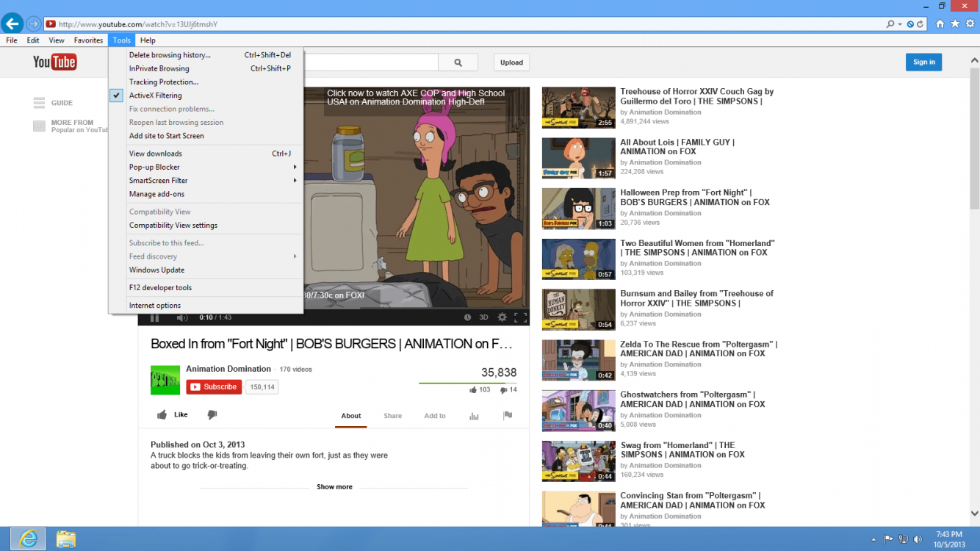Choose Add site to Start Screen
980x551 pixels.
tap(206, 136)
